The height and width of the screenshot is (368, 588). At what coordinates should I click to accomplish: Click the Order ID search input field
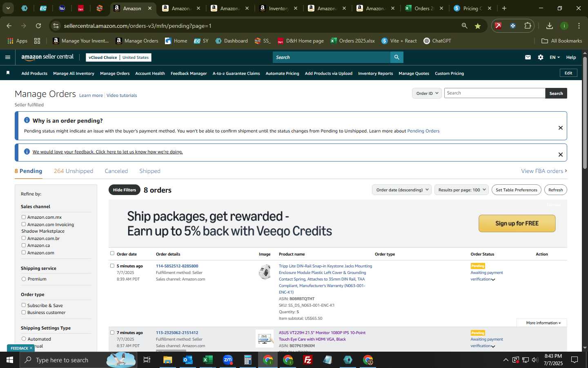[x=494, y=93]
